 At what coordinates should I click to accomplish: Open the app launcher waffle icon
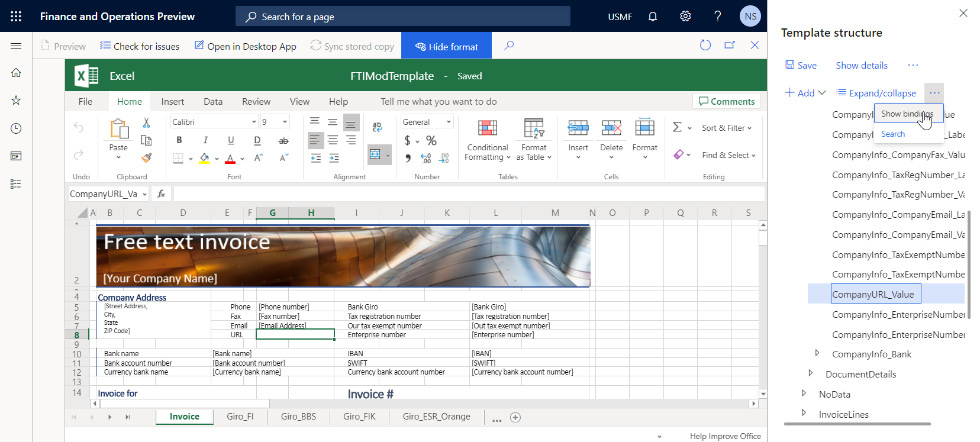(16, 17)
